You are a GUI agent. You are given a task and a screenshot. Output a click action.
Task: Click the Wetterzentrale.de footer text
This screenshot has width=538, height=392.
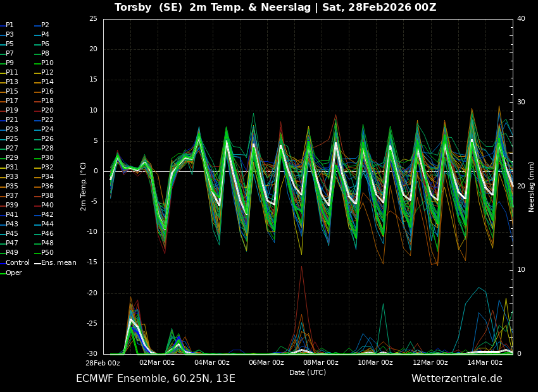(456, 379)
